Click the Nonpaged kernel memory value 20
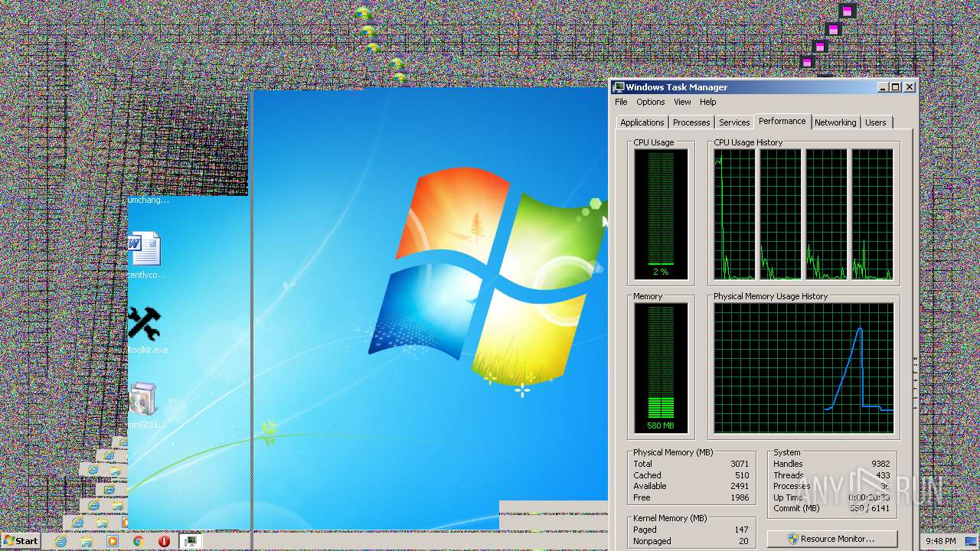 coord(743,541)
